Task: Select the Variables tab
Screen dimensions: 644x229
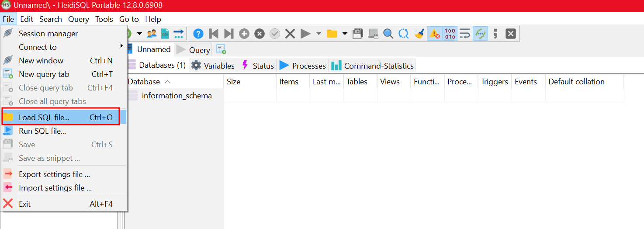Action: [213, 66]
